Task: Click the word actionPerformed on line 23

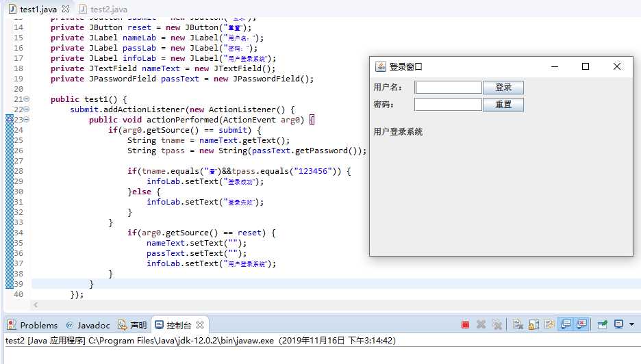Action: pyautogui.click(x=182, y=120)
